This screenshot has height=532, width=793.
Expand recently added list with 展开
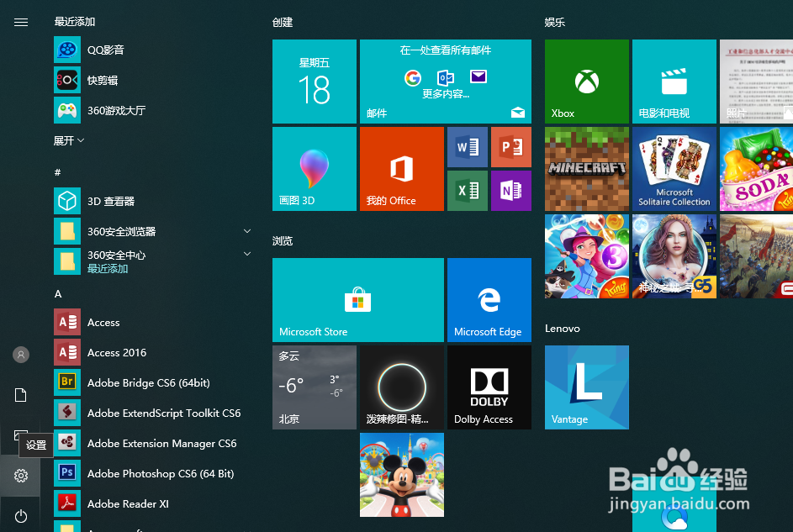[69, 140]
